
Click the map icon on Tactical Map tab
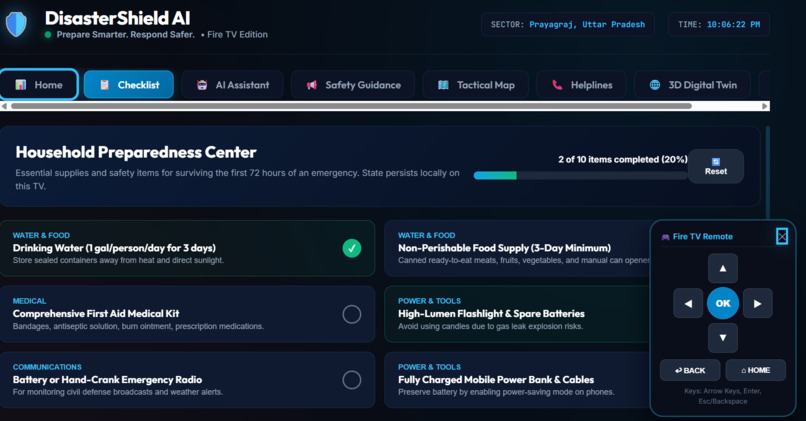[x=443, y=85]
